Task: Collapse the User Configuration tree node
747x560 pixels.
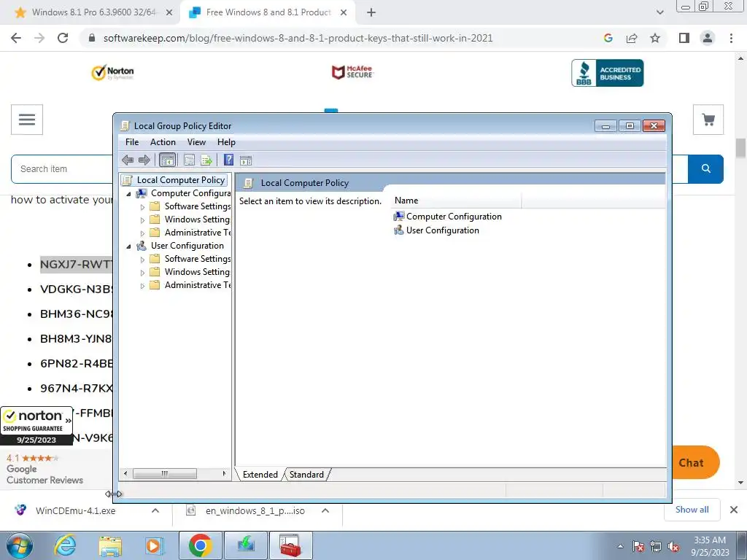Action: 128,246
